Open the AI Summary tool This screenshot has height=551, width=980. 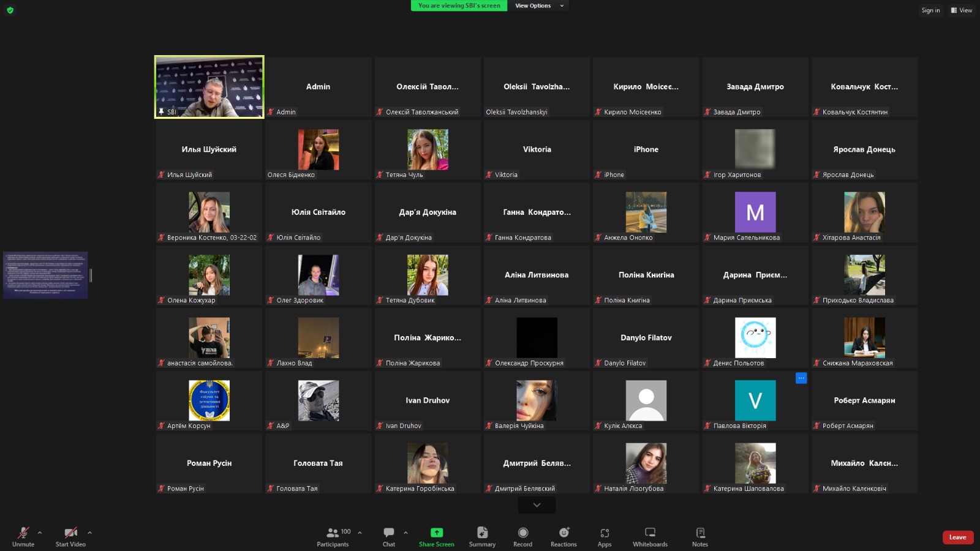[x=482, y=536]
